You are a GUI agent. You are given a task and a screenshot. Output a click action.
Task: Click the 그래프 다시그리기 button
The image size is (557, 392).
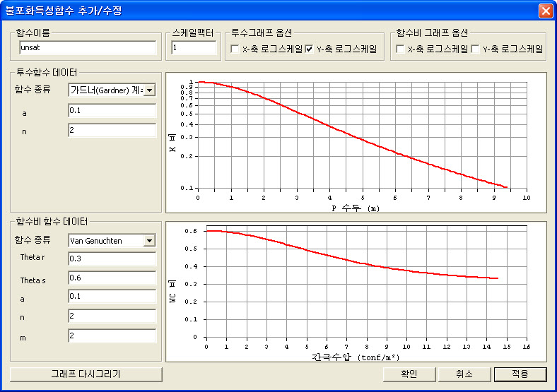[86, 374]
